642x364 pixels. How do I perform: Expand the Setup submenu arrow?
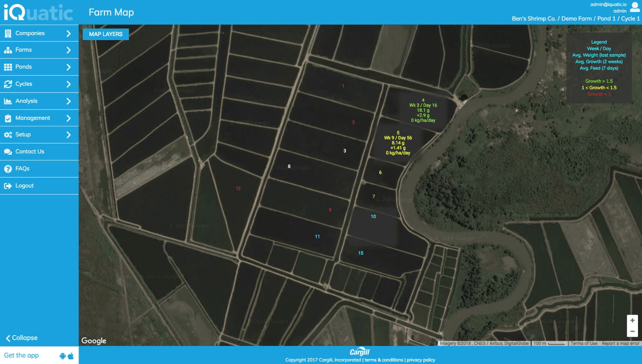coord(69,135)
